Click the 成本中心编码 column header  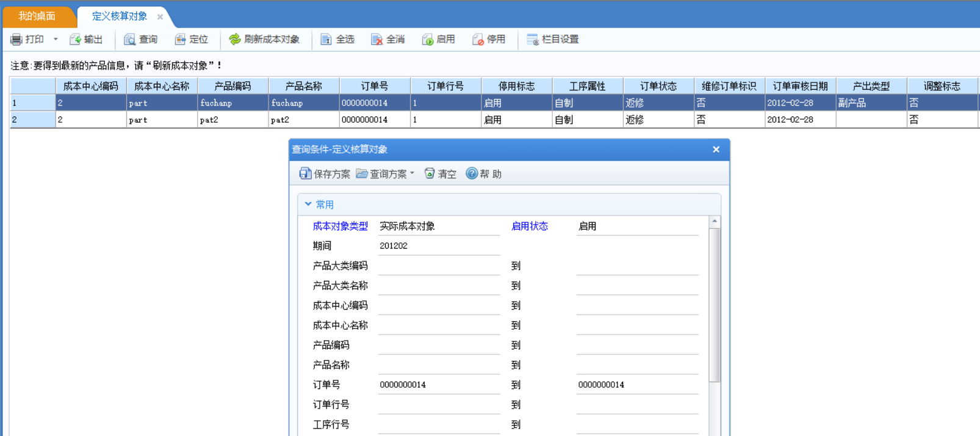(x=91, y=86)
